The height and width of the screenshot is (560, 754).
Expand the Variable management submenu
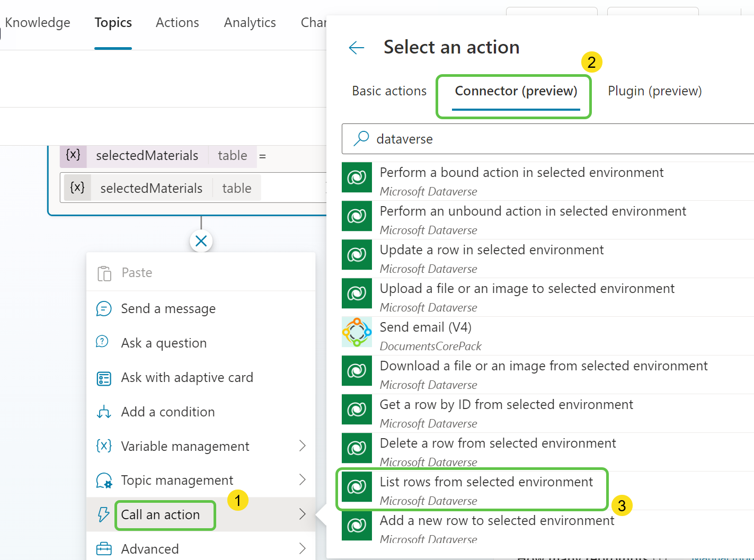pos(303,446)
